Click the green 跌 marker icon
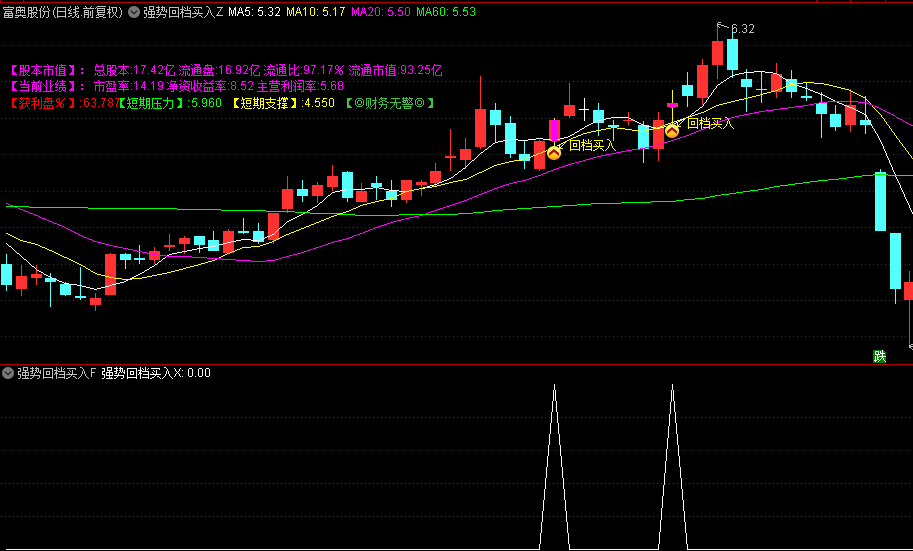913x551 pixels. [x=879, y=356]
